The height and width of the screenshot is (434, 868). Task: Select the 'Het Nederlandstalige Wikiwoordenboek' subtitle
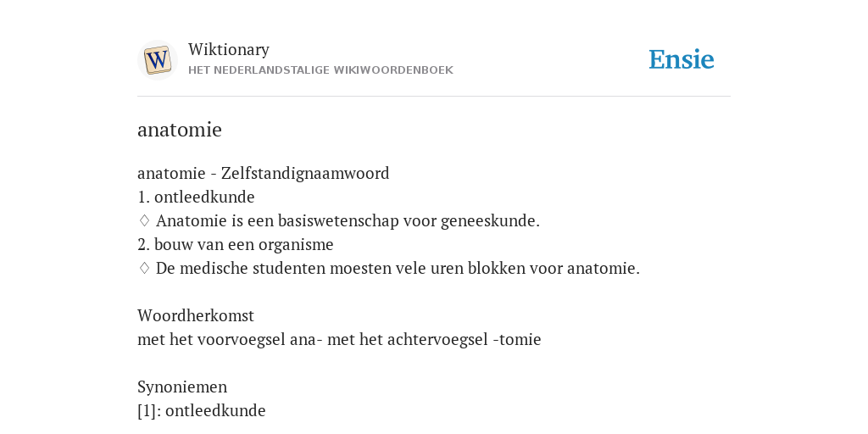pyautogui.click(x=320, y=70)
